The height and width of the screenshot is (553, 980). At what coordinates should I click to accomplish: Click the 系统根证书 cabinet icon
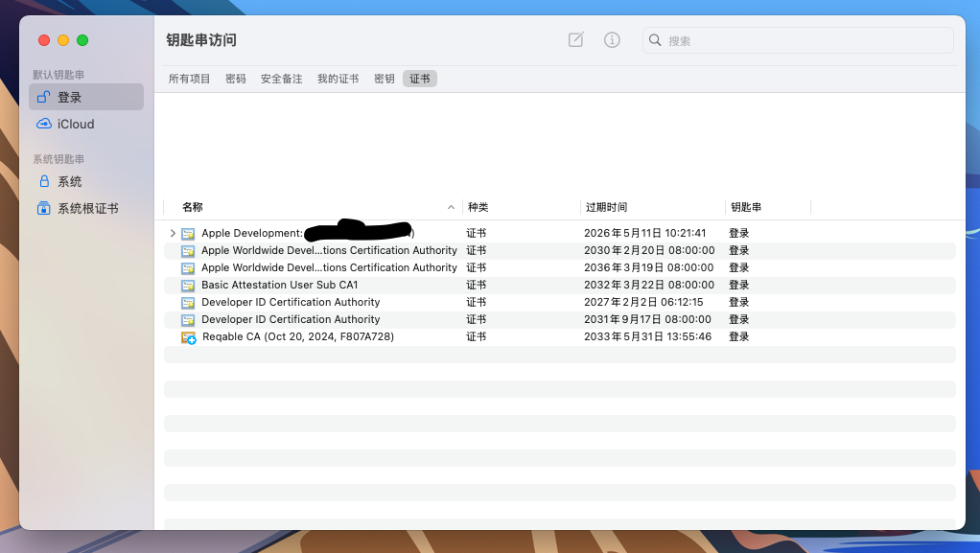coord(44,208)
